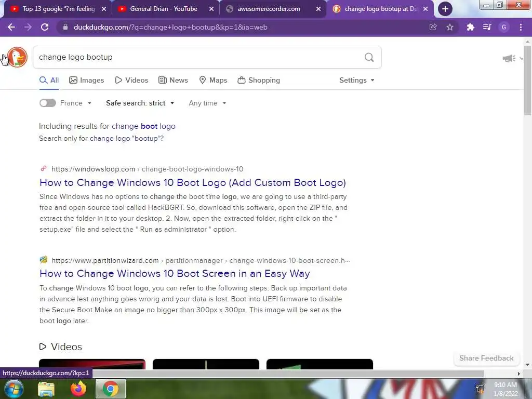
Task: Click the search magnifier icon in search box
Action: coord(369,57)
